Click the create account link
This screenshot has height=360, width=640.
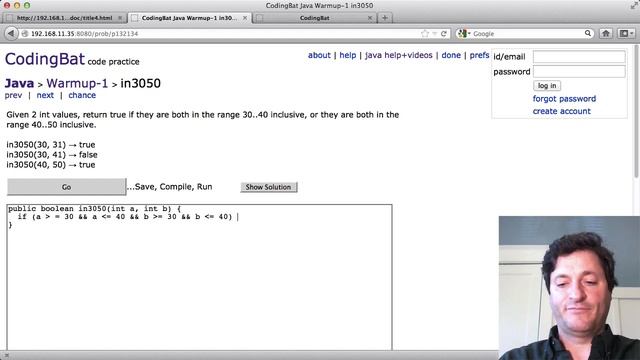coord(562,111)
